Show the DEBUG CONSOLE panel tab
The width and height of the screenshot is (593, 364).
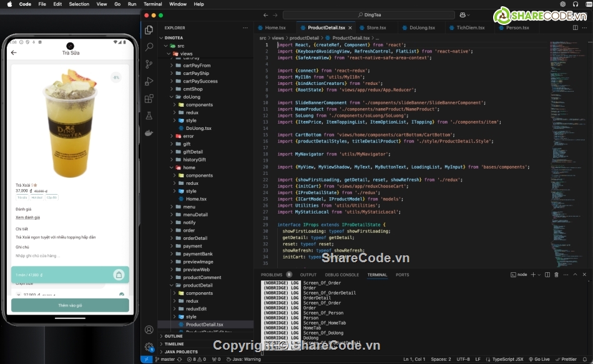[342, 275]
